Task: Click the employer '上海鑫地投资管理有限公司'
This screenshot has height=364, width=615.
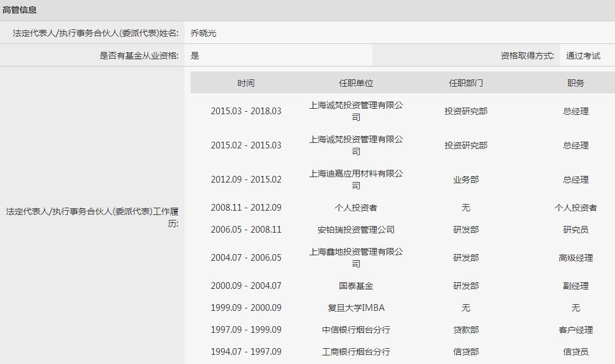Action: click(355, 258)
